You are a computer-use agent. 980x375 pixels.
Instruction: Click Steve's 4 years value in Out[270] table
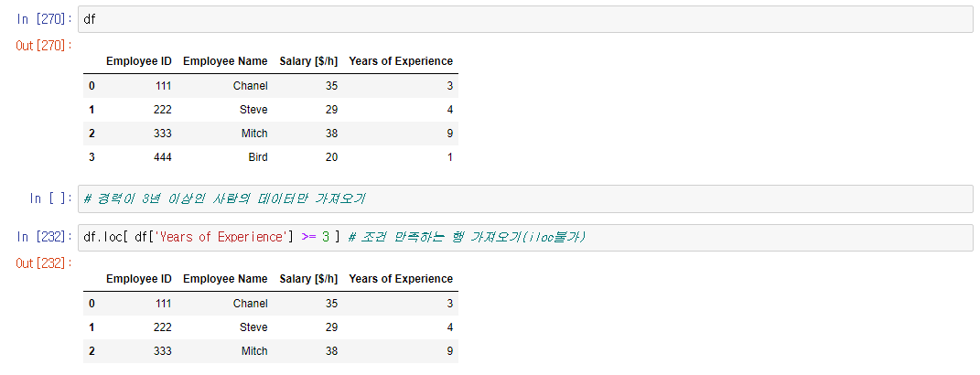point(450,110)
